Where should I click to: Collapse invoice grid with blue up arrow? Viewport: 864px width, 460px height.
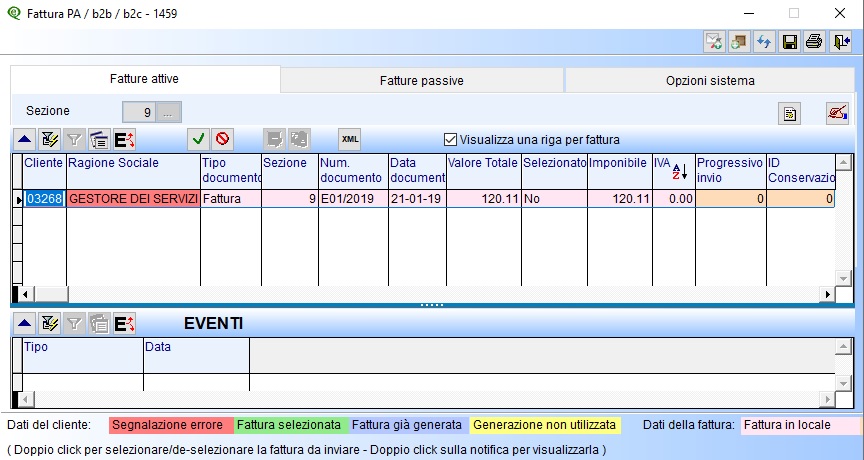(x=23, y=139)
